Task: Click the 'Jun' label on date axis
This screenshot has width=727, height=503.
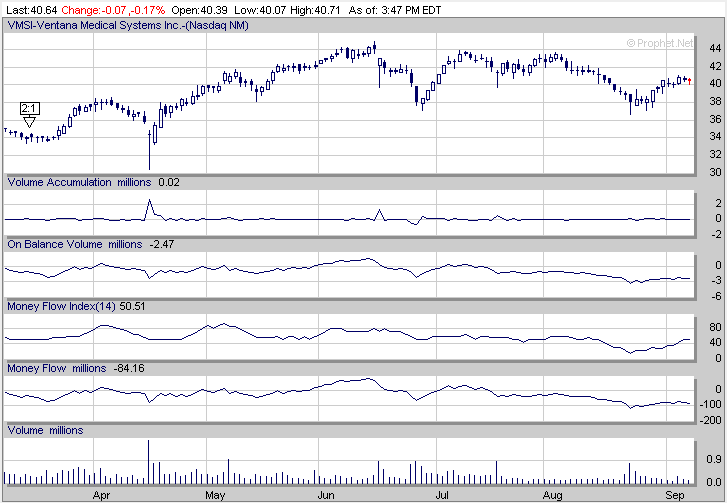Action: click(x=326, y=495)
